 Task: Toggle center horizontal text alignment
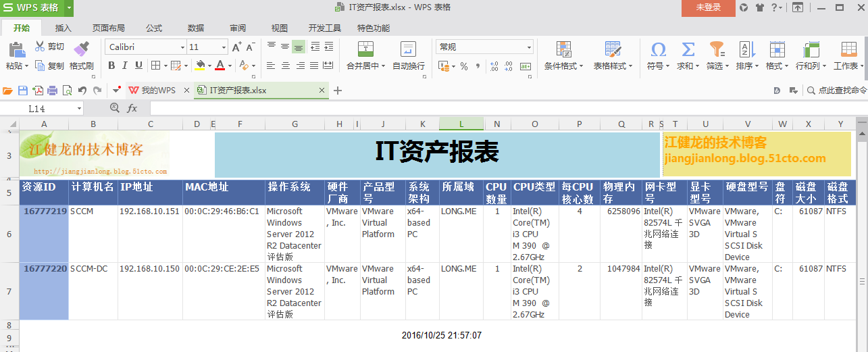tap(285, 66)
